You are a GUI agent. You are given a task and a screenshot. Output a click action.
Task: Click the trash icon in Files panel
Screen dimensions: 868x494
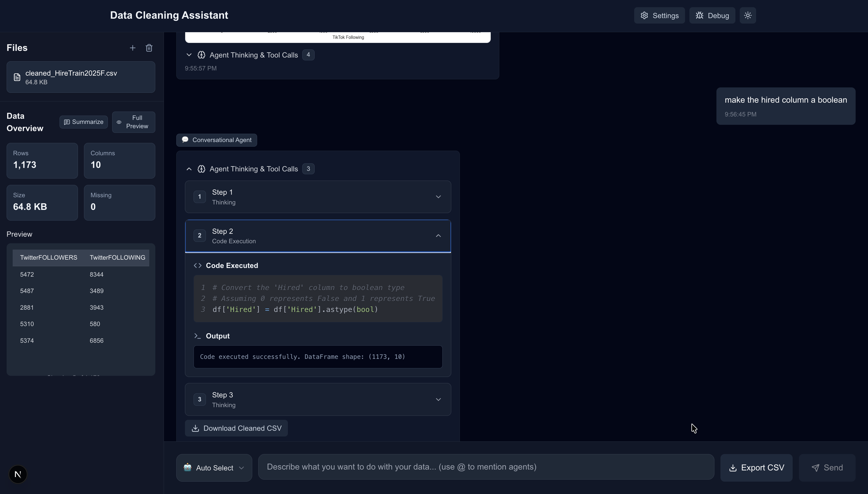click(149, 48)
